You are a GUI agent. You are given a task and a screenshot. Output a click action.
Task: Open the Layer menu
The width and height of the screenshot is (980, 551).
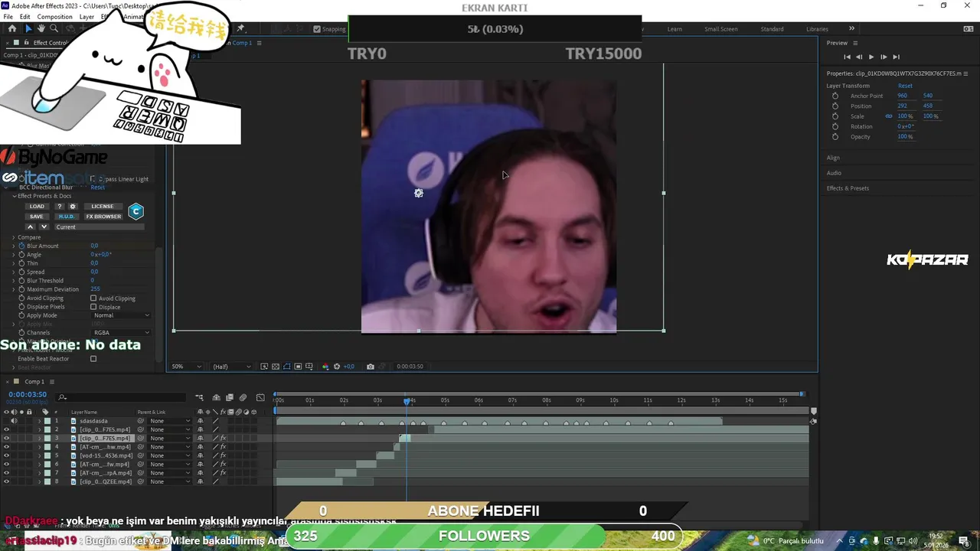tap(87, 17)
